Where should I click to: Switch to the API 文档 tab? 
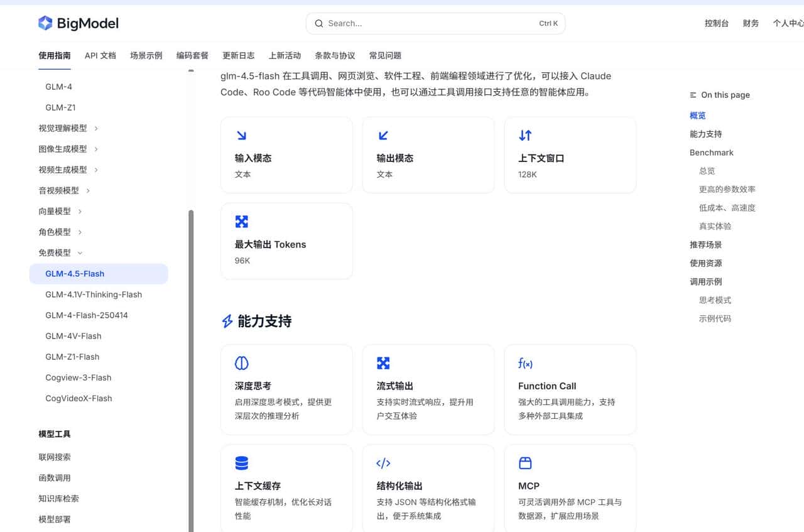[100, 55]
